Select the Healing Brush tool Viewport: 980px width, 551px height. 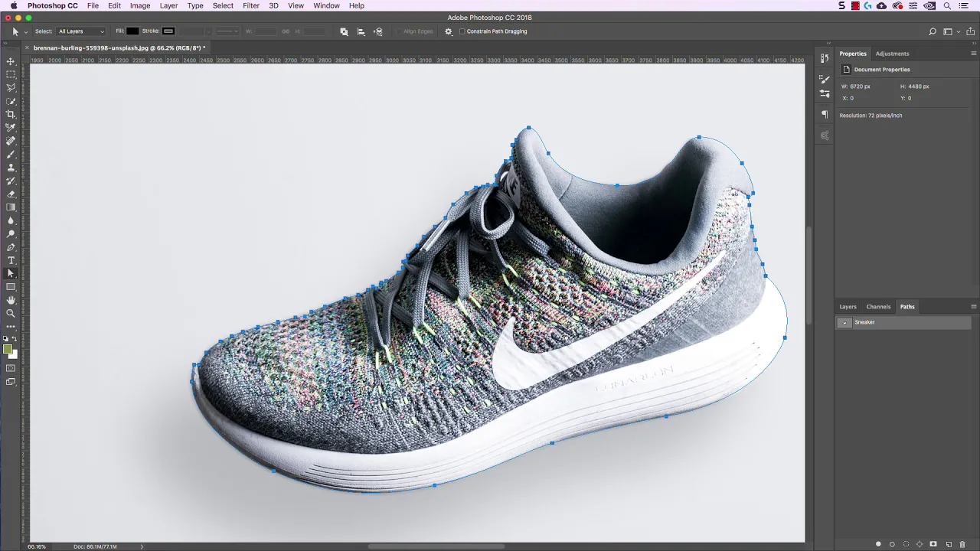point(11,141)
